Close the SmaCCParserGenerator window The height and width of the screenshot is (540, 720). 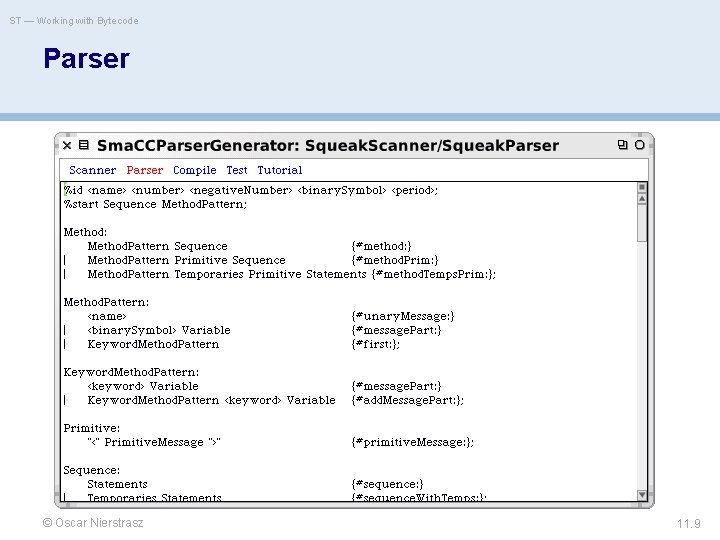67,146
